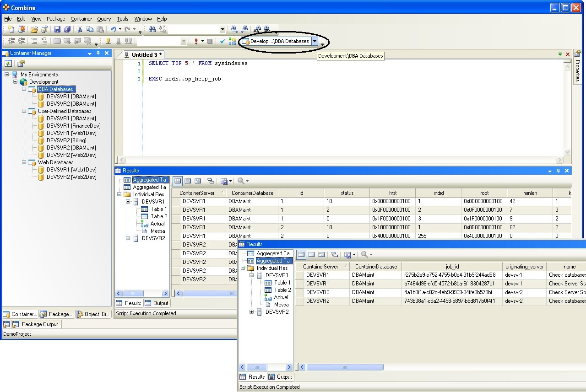Expand DEVSVR2 in upper Results tree

pos(128,238)
